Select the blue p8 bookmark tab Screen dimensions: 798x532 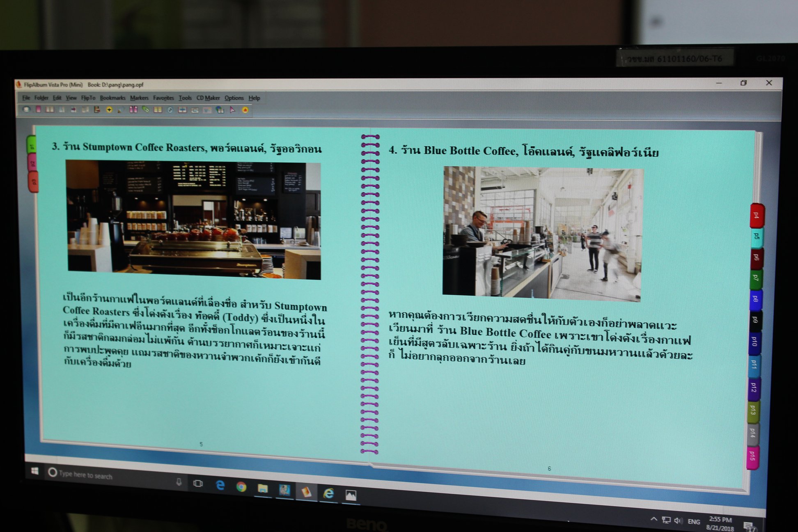coord(756,299)
